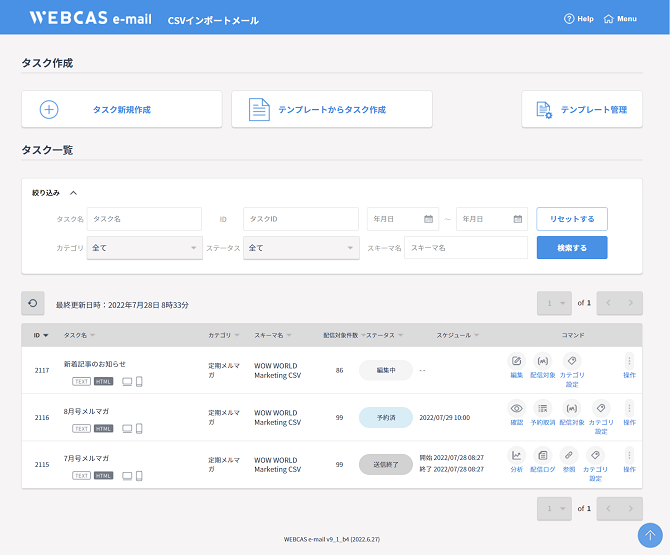Click the タスク新規作成 button
Viewport: 670px width, 555px height.
[122, 109]
